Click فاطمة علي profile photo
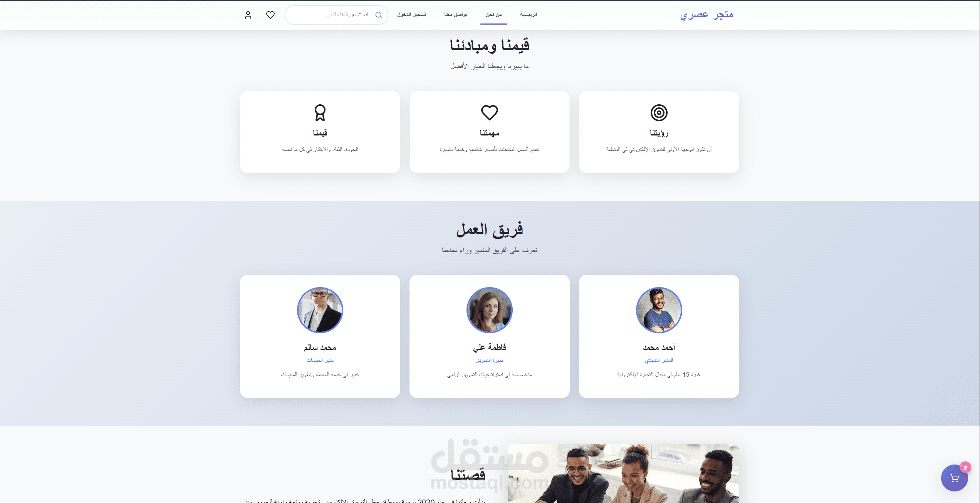This screenshot has width=980, height=503. coord(490,310)
